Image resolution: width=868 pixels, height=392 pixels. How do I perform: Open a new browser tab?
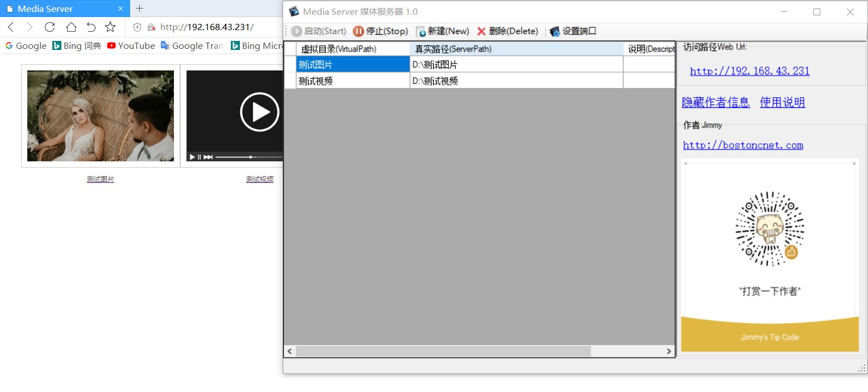pos(140,9)
